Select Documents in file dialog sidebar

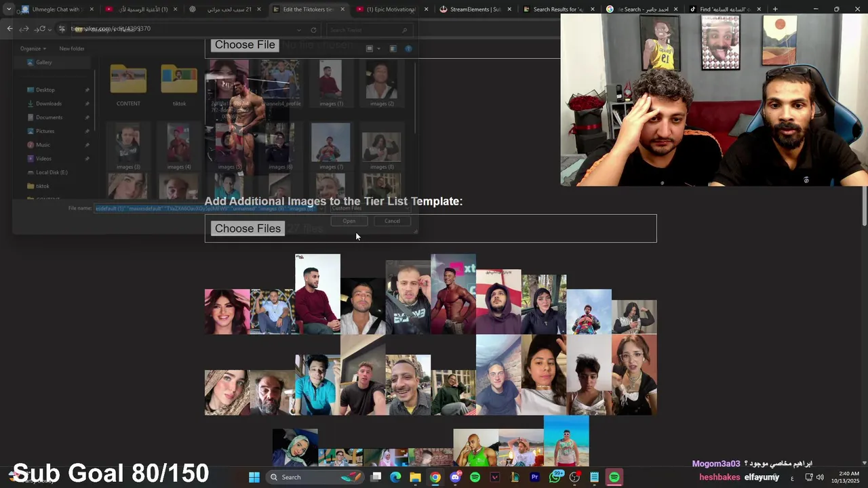49,117
